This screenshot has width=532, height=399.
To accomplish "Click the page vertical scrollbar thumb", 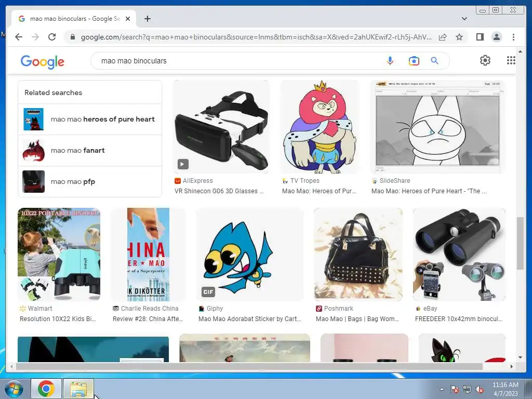I will pyautogui.click(x=520, y=243).
